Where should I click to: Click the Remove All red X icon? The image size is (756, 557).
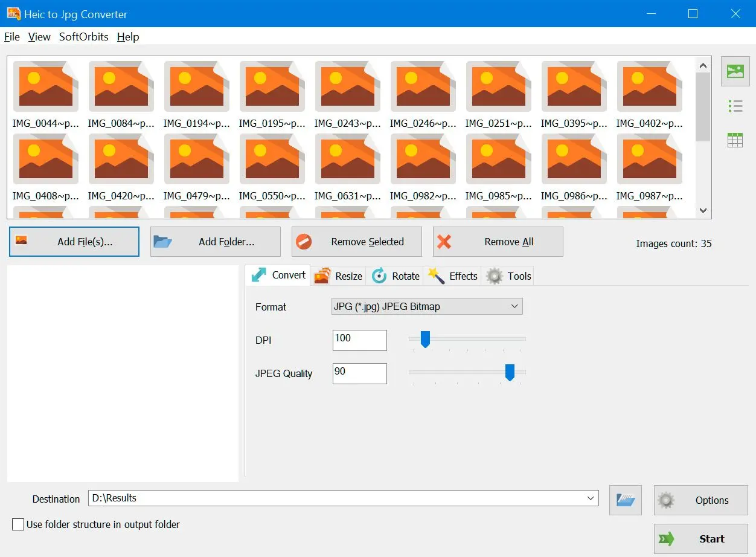point(445,241)
